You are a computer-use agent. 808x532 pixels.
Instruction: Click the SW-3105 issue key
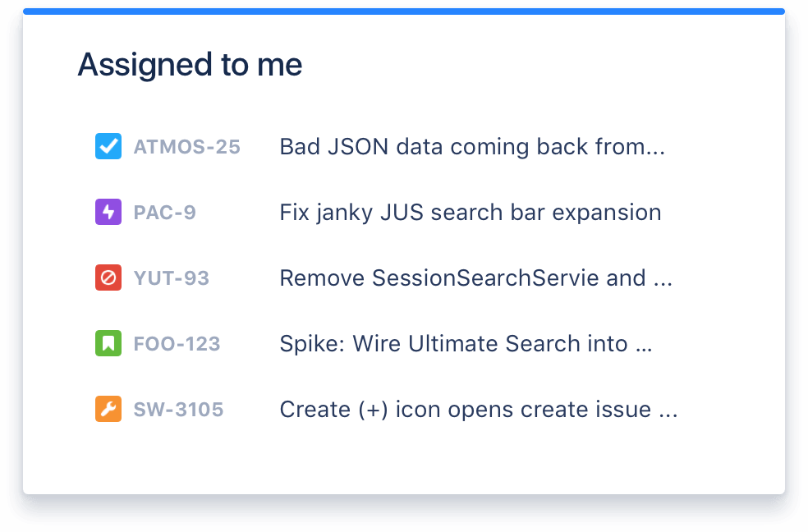pyautogui.click(x=179, y=409)
